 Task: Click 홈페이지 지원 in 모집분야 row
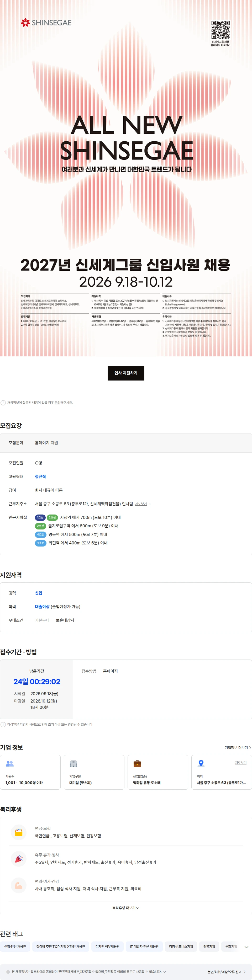click(x=46, y=443)
